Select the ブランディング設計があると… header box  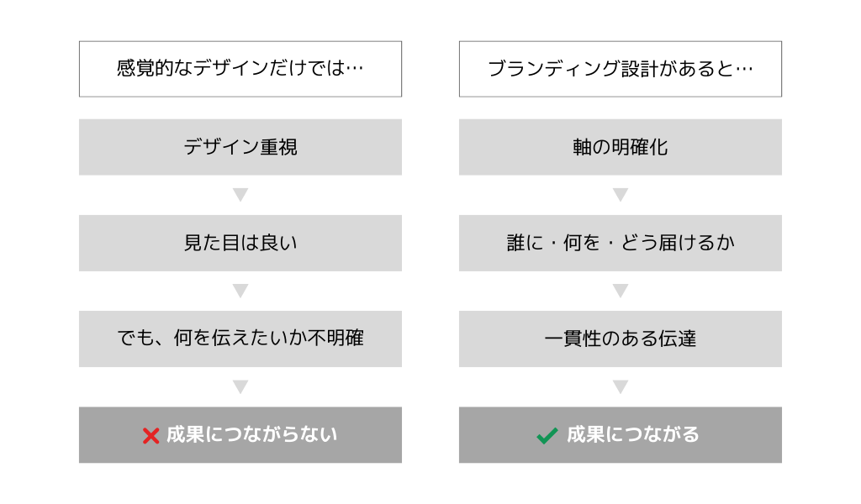click(621, 69)
